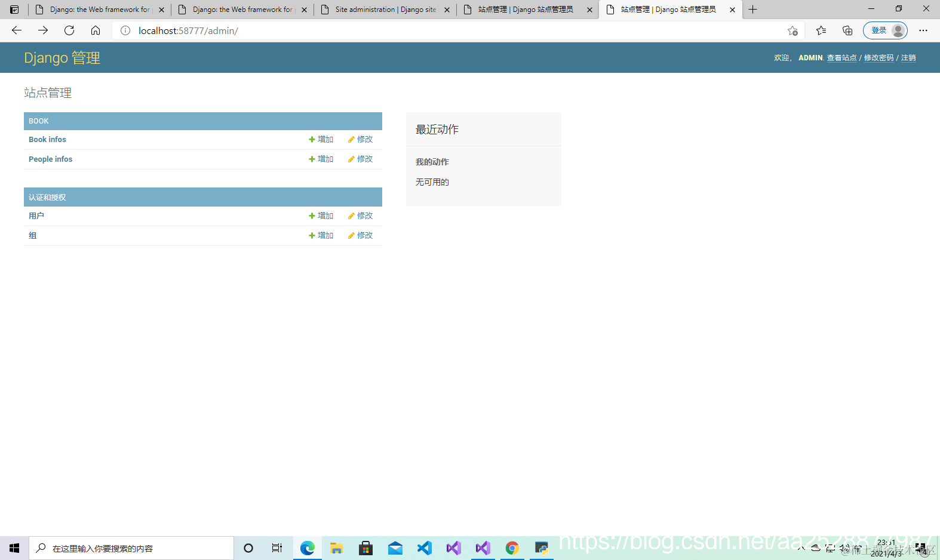This screenshot has height=560, width=940.
Task: Click 增加 for Book infos
Action: coord(321,140)
